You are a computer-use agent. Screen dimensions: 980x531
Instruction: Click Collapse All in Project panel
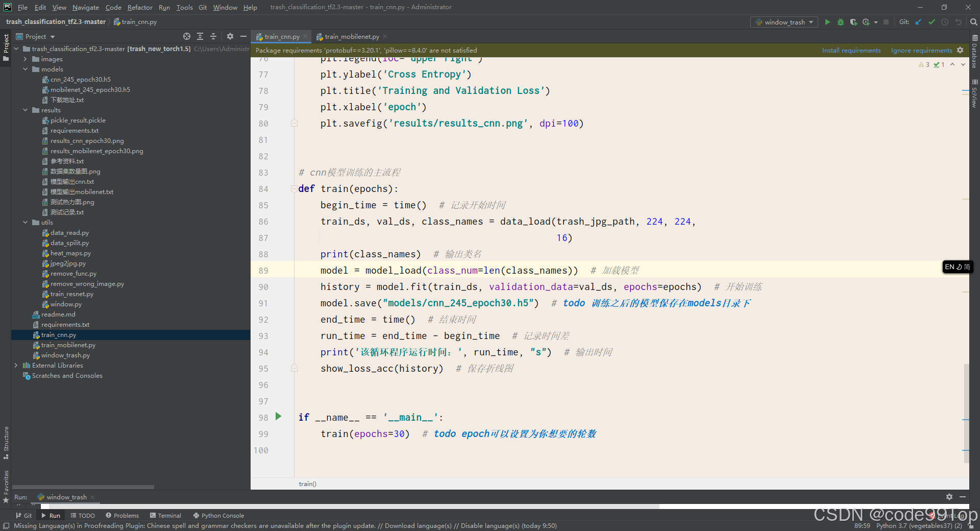[x=213, y=36]
